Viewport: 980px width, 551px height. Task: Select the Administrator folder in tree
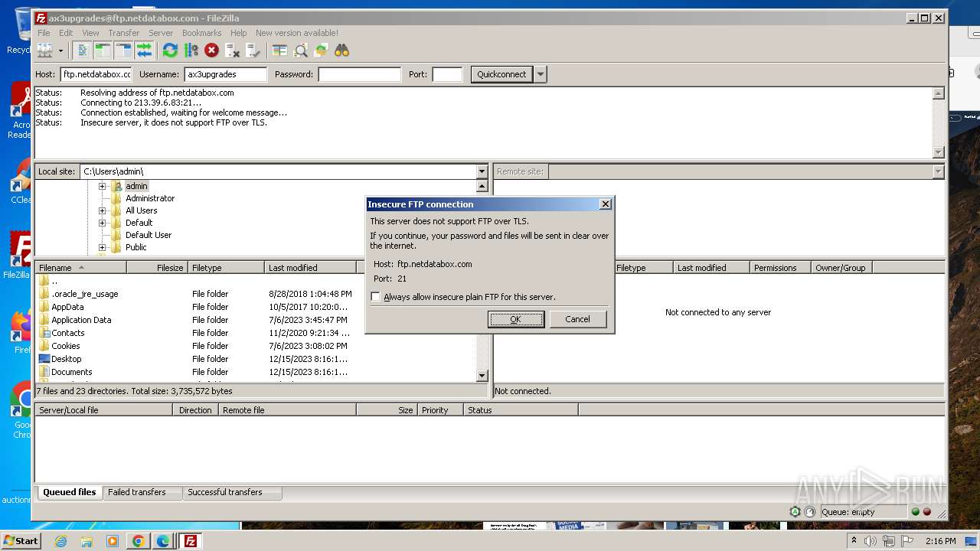pyautogui.click(x=149, y=198)
